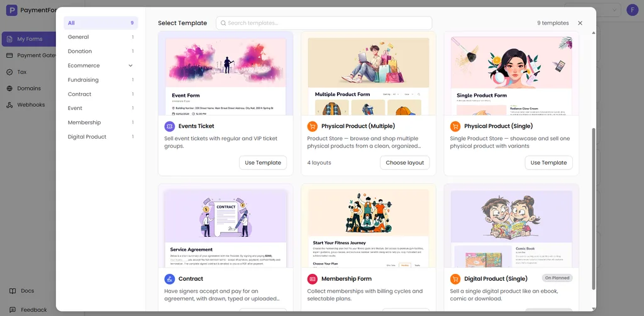Click the template list vertical scrollbar

pos(593,209)
